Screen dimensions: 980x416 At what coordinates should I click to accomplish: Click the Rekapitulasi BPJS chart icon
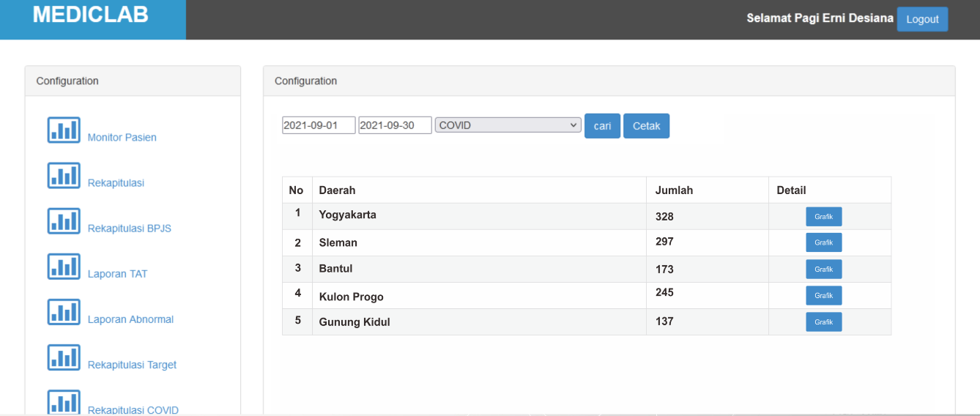click(x=64, y=221)
